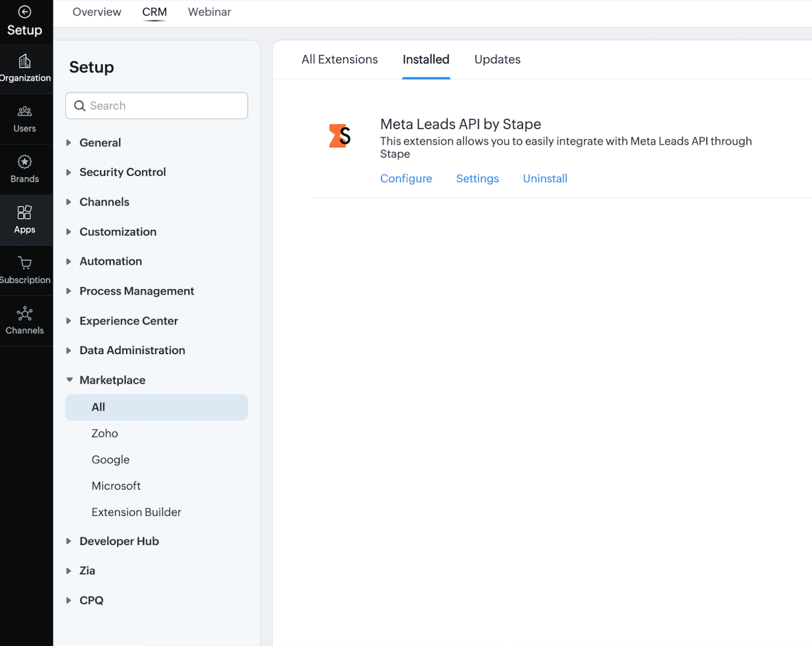812x646 pixels.
Task: Click the Developer Hub label
Action: (x=119, y=541)
